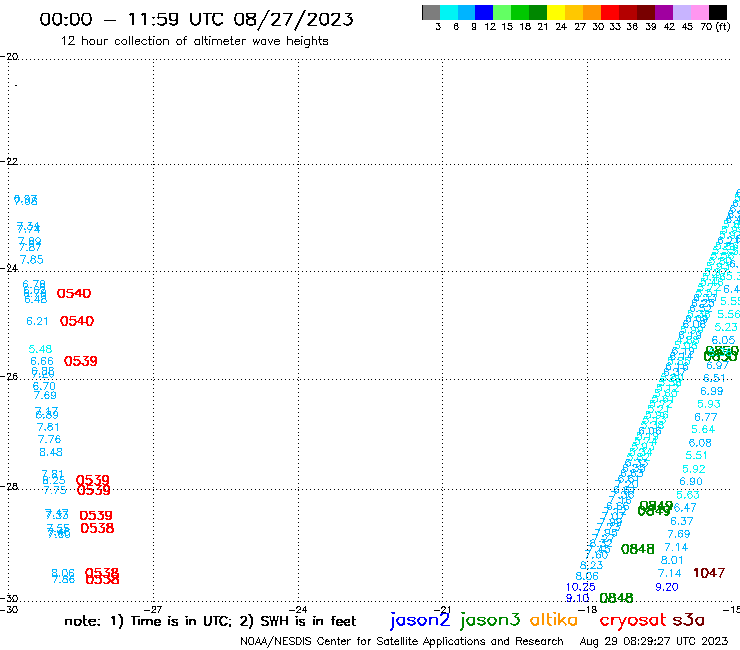This screenshot has height=650, width=740.
Task: Click wave height value 7.65
Action: [x=32, y=260]
